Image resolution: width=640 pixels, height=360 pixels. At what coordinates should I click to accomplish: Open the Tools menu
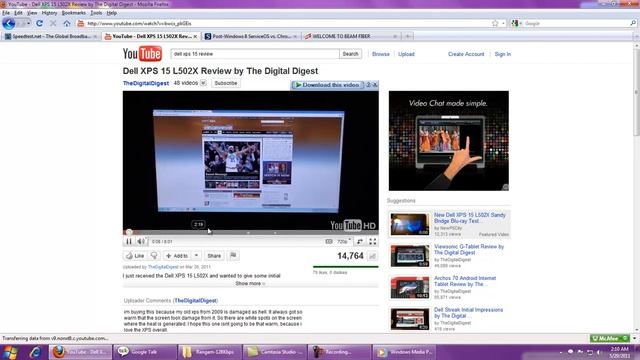96,13
